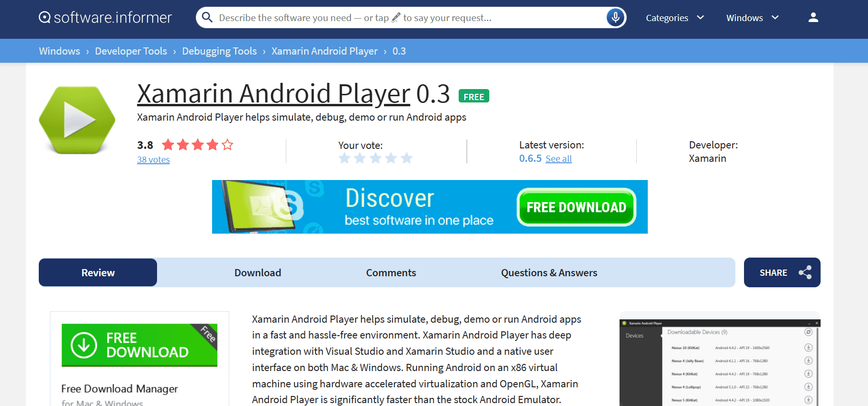Click the search magnifier icon

click(x=207, y=18)
